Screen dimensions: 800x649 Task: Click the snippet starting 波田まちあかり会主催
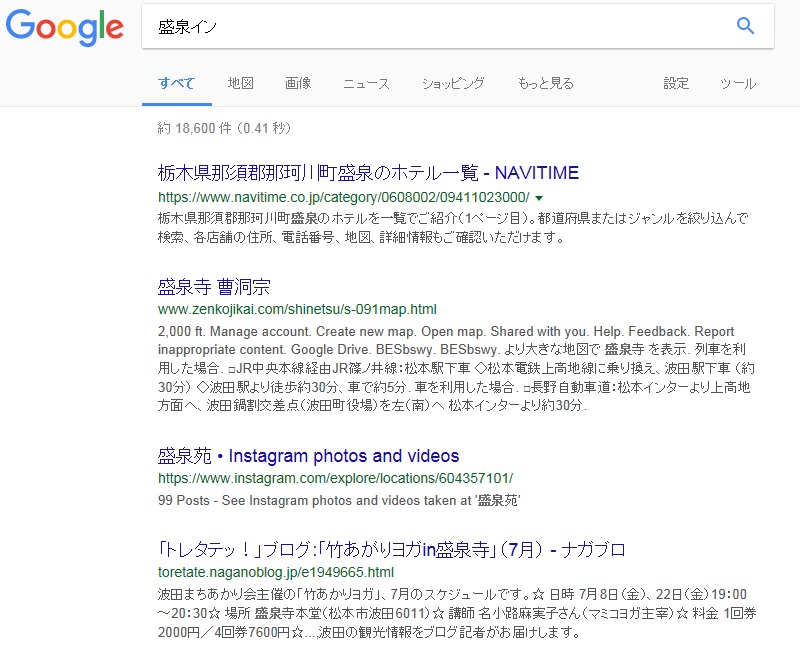coord(457,613)
